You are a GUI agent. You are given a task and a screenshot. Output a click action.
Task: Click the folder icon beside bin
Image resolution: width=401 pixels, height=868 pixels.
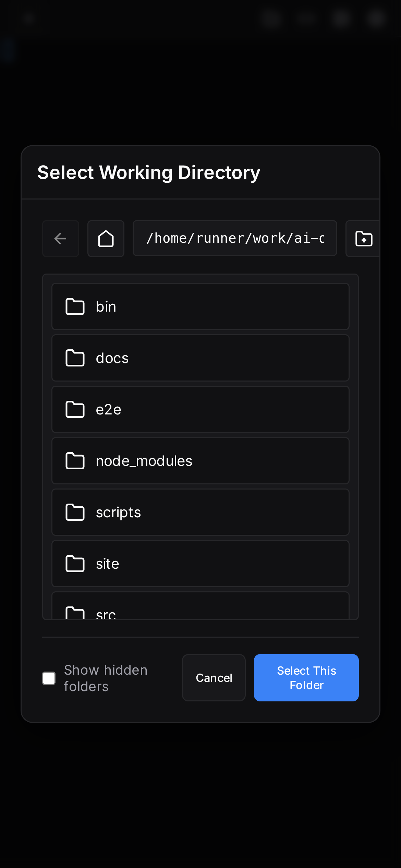(75, 306)
